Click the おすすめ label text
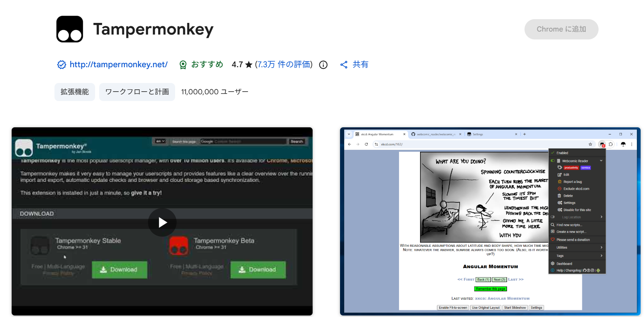This screenshot has width=644, height=317. click(x=207, y=65)
